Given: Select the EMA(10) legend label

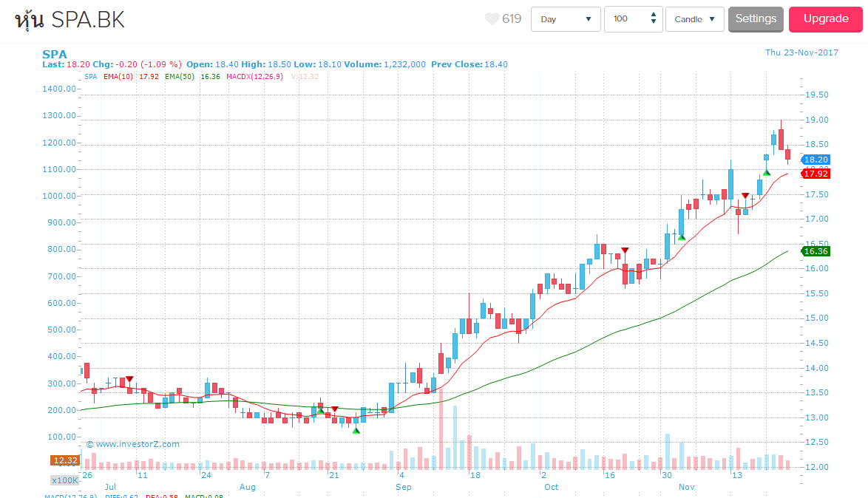Looking at the screenshot, I should click(118, 76).
